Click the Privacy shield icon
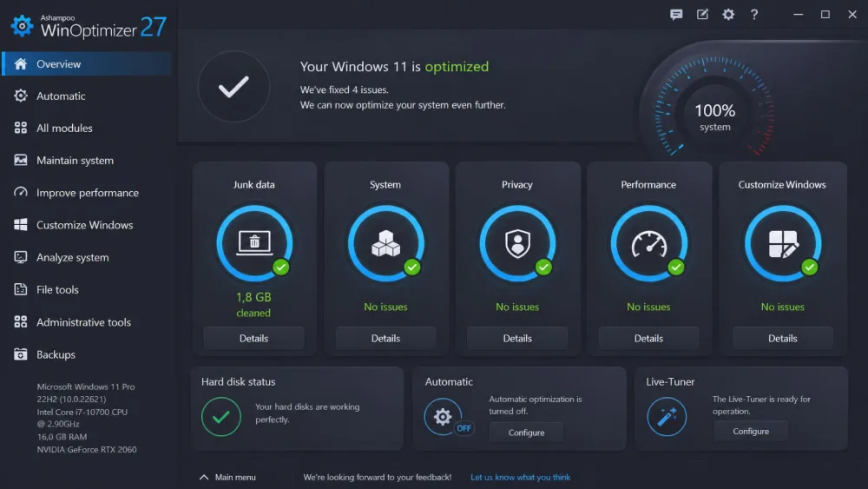This screenshot has width=868, height=489. coord(517,244)
